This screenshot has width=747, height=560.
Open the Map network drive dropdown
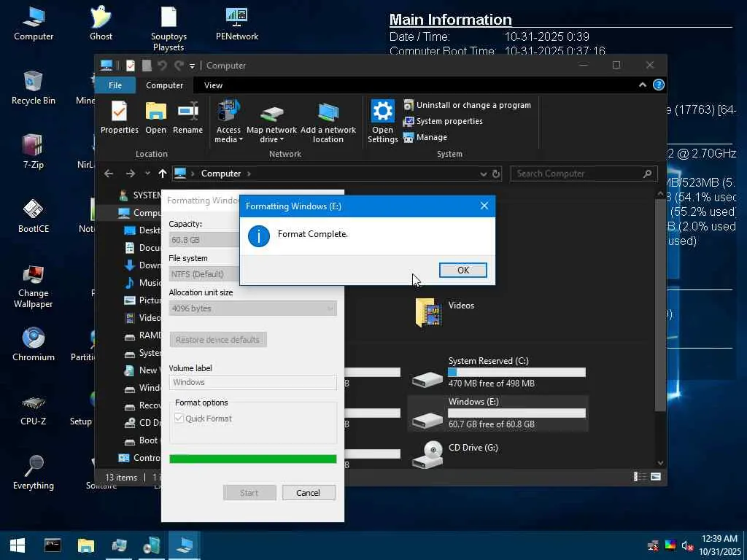(271, 122)
